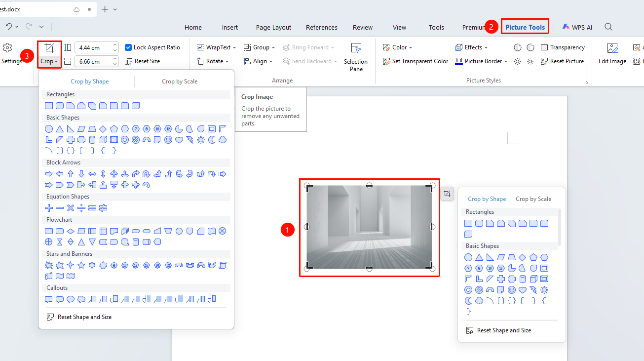The image size is (644, 361).
Task: Open the Review tab
Action: (x=363, y=28)
